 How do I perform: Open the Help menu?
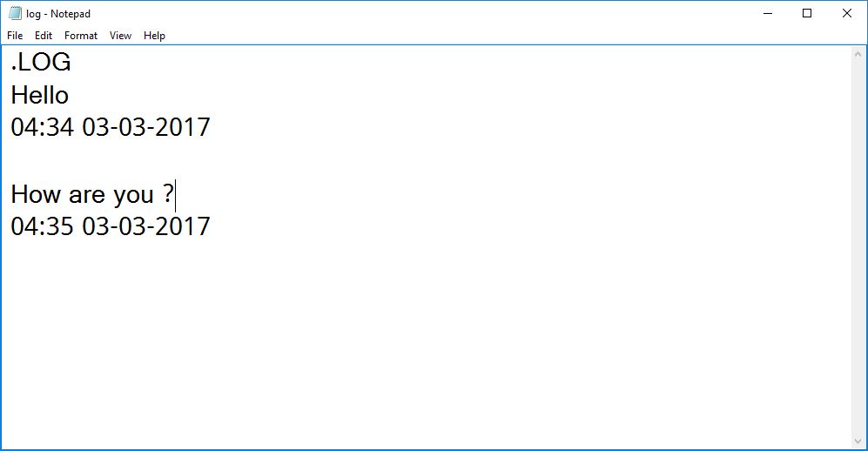pyautogui.click(x=154, y=36)
